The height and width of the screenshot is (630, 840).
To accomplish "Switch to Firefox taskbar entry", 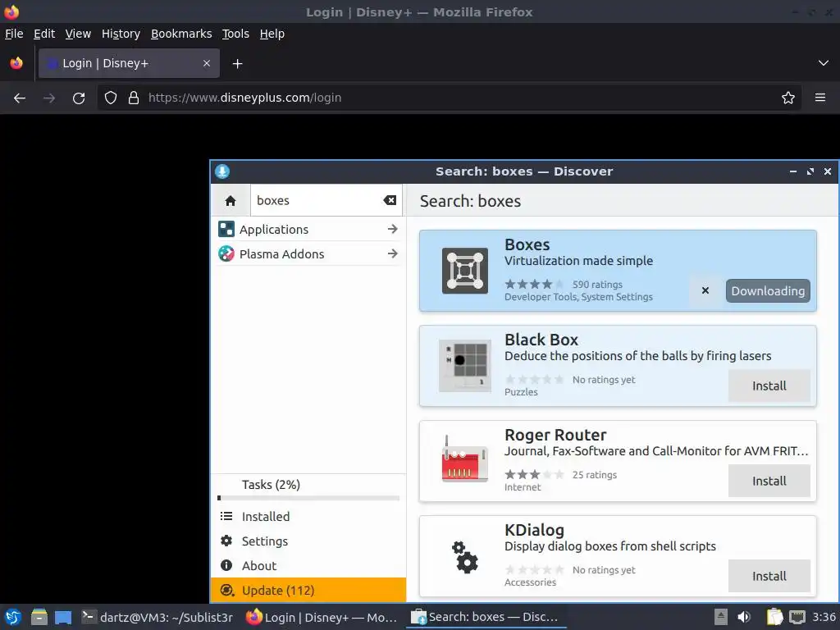I will click(x=322, y=617).
